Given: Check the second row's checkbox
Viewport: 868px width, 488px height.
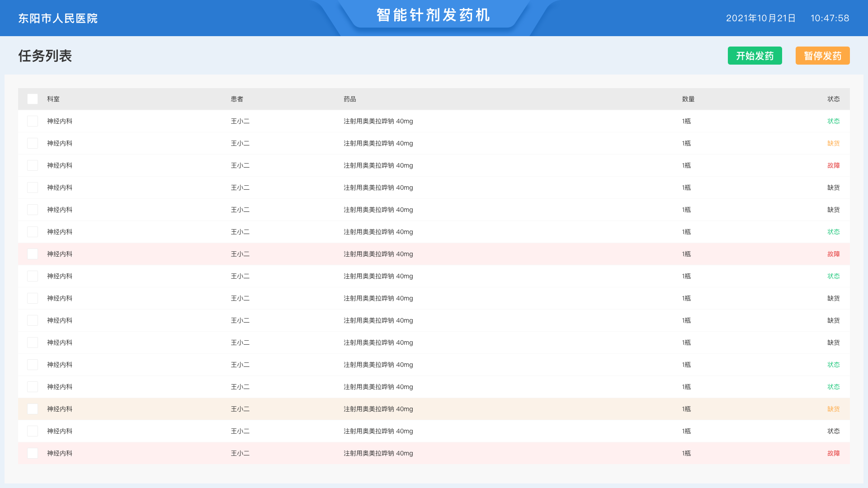Looking at the screenshot, I should (33, 143).
